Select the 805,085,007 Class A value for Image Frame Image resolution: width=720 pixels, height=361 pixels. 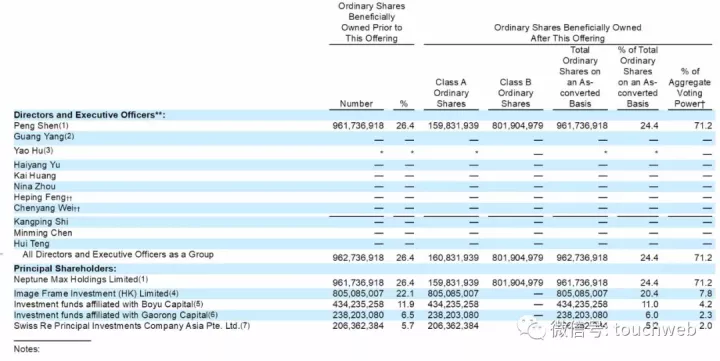click(x=453, y=293)
